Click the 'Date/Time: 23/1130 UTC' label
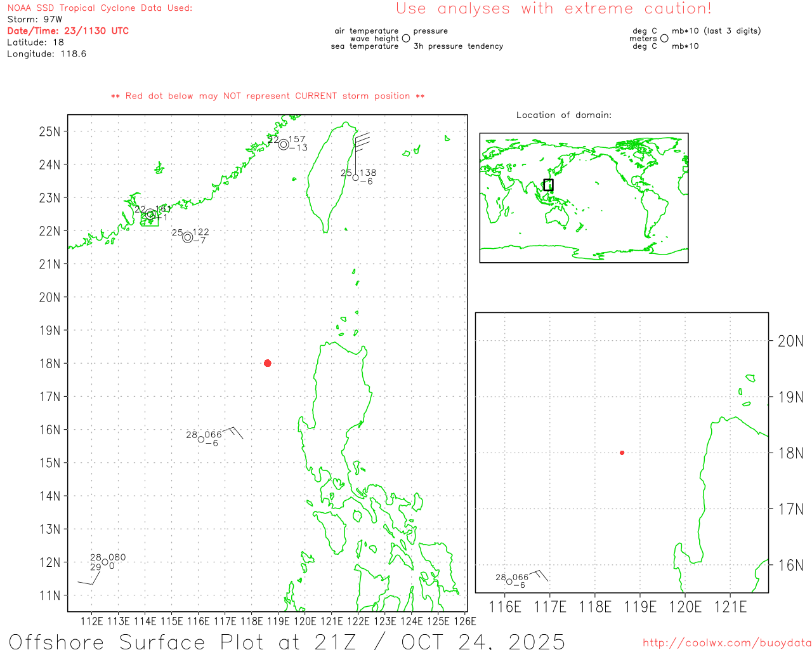 [68, 30]
